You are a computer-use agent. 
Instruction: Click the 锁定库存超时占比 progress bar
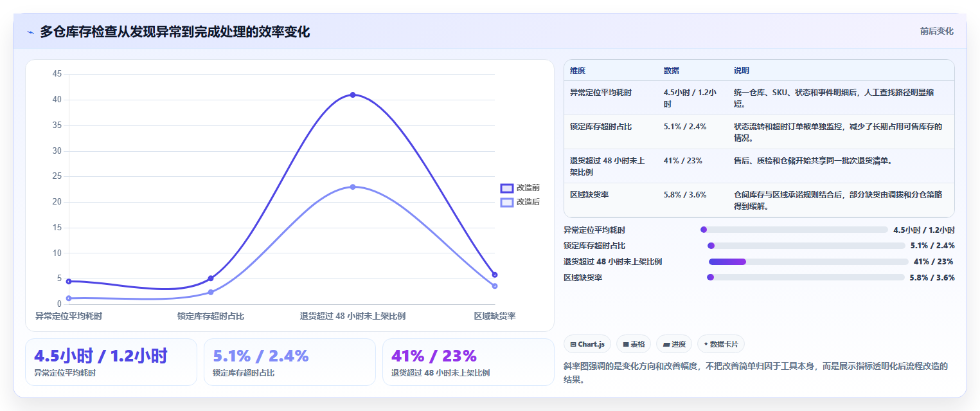tap(806, 246)
